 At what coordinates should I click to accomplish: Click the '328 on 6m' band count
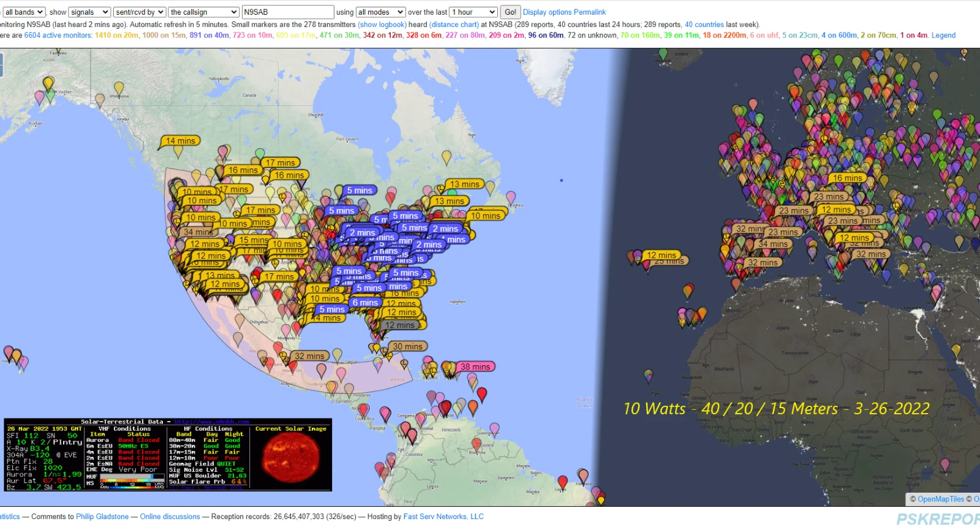tap(424, 36)
